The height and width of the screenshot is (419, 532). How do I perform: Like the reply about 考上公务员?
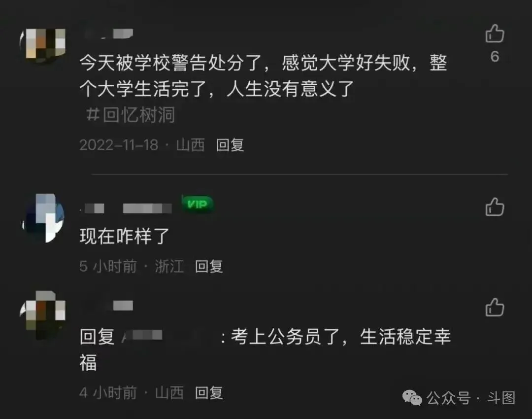(x=495, y=307)
